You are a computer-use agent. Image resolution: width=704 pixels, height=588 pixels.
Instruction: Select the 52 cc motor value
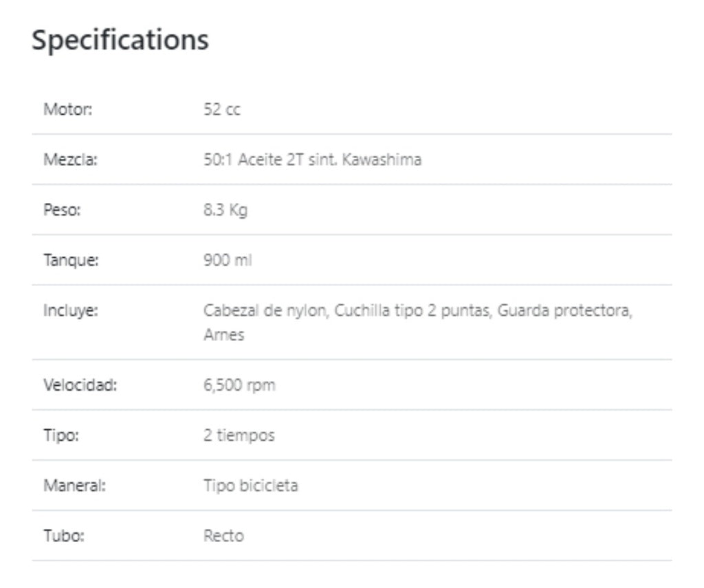coord(222,109)
